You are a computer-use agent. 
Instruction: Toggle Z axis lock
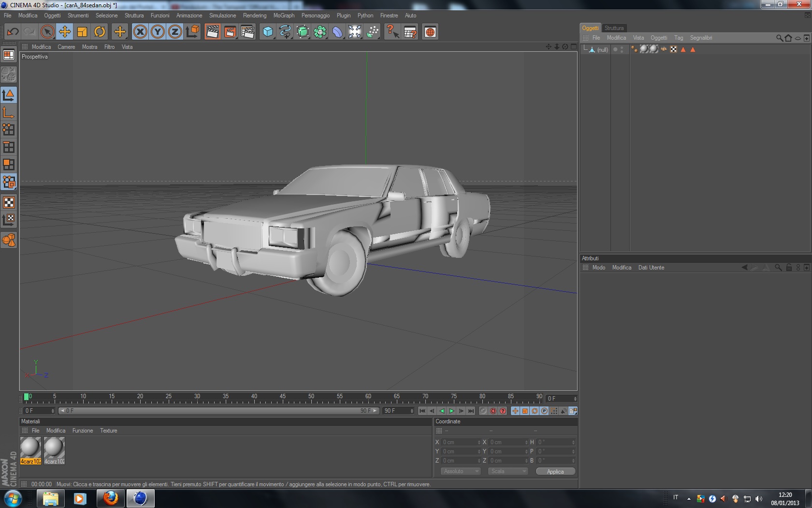174,32
